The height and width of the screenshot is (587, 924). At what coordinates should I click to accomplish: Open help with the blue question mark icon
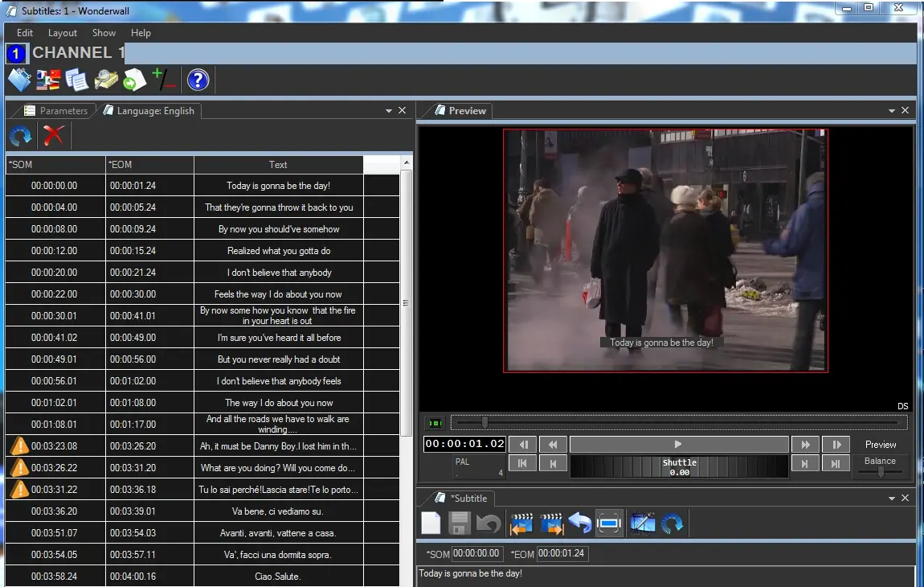click(198, 80)
